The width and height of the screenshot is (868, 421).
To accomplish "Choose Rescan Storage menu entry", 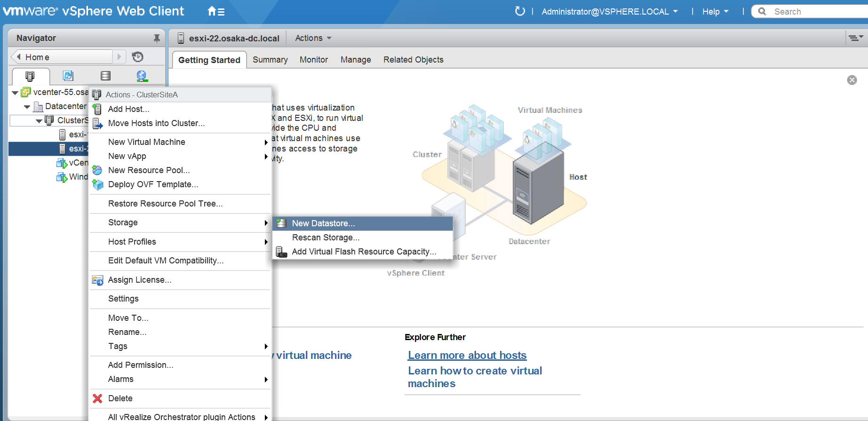I will 326,238.
